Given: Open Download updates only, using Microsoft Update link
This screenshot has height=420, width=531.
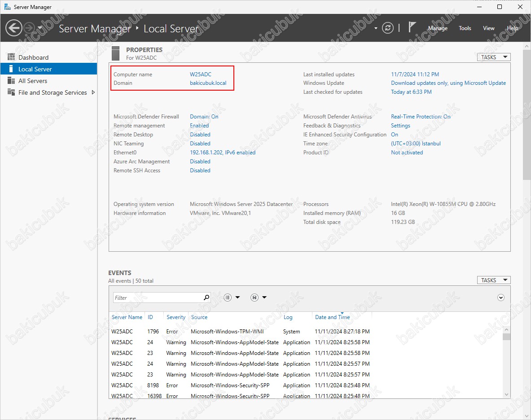Looking at the screenshot, I should click(448, 83).
